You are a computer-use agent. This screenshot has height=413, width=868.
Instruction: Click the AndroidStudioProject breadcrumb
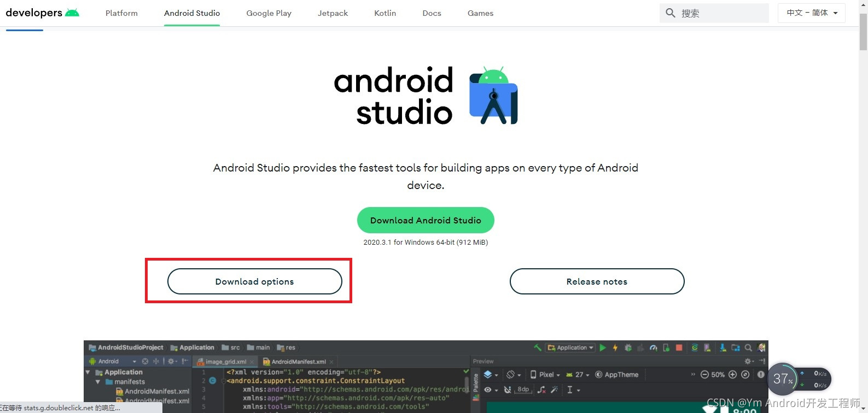126,347
